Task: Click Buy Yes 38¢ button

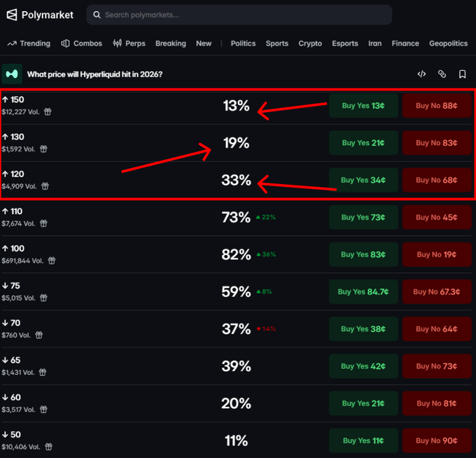Action: click(363, 329)
